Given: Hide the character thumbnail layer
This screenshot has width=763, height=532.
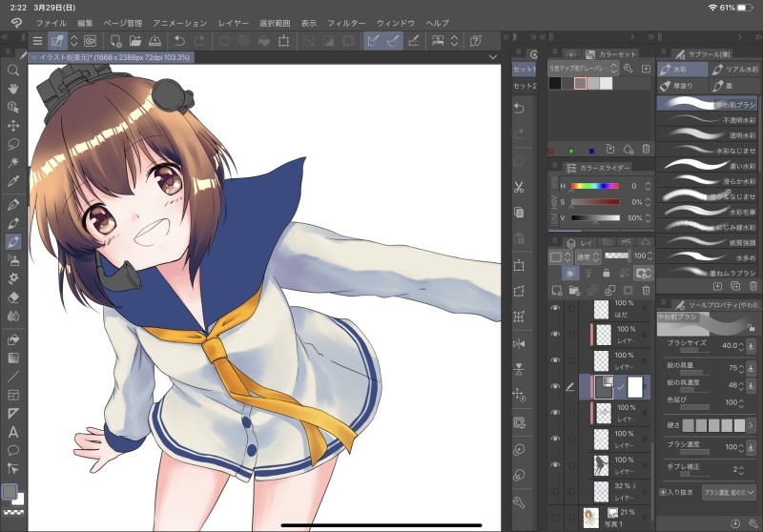Looking at the screenshot, I should pos(555,465).
